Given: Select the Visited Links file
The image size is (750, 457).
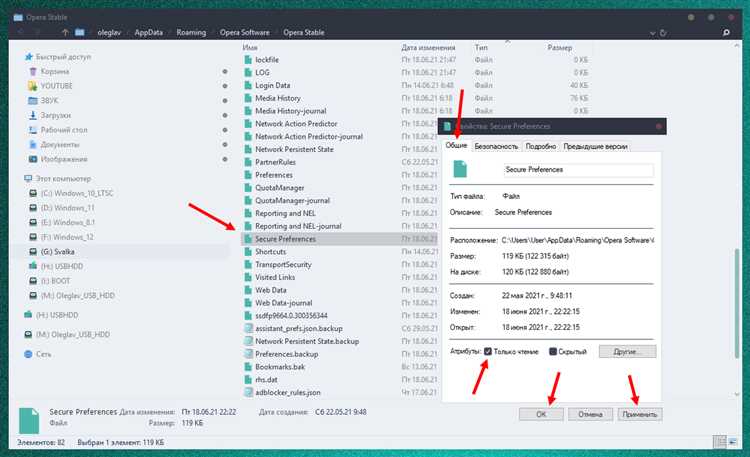Looking at the screenshot, I should 275,277.
